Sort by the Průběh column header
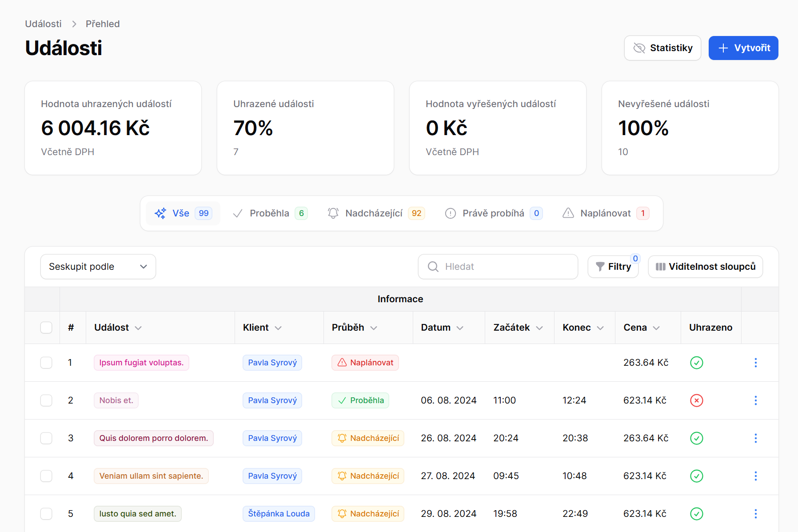Screen dimensions: 798x532 click(355, 328)
